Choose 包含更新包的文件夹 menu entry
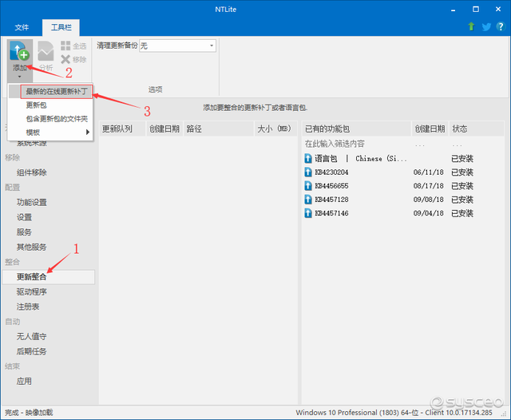 (x=57, y=119)
